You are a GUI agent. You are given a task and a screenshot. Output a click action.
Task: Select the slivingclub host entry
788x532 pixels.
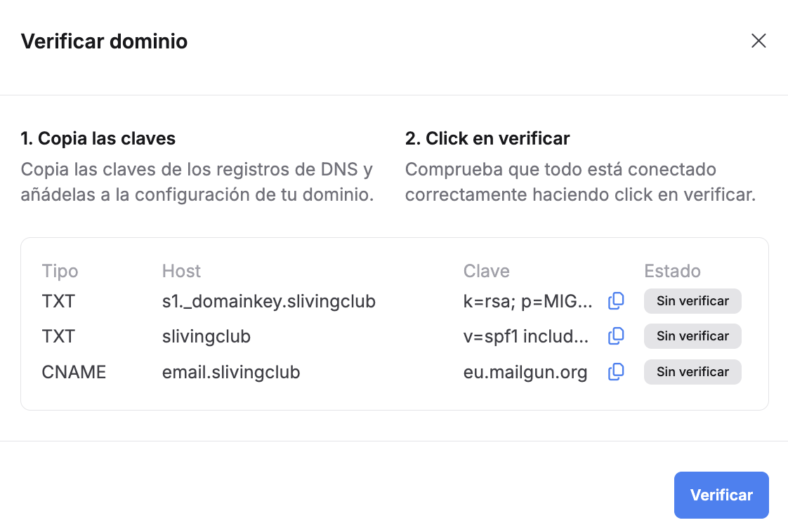(x=206, y=336)
